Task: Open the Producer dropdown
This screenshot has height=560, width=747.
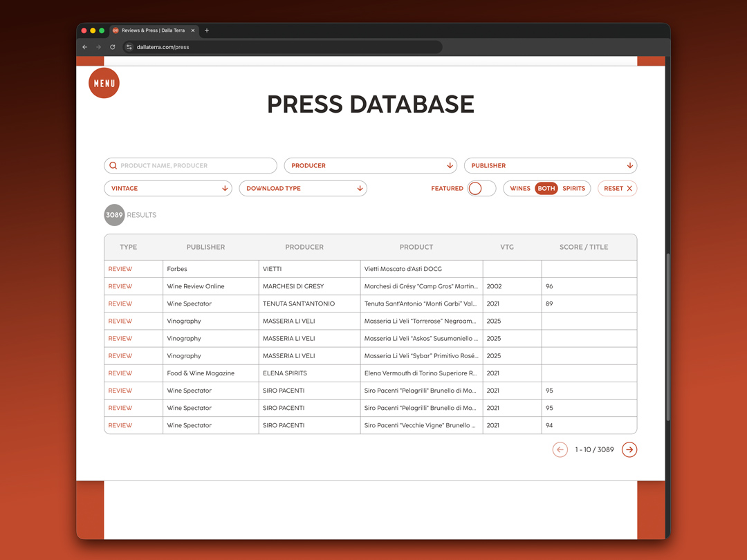Action: coord(371,166)
